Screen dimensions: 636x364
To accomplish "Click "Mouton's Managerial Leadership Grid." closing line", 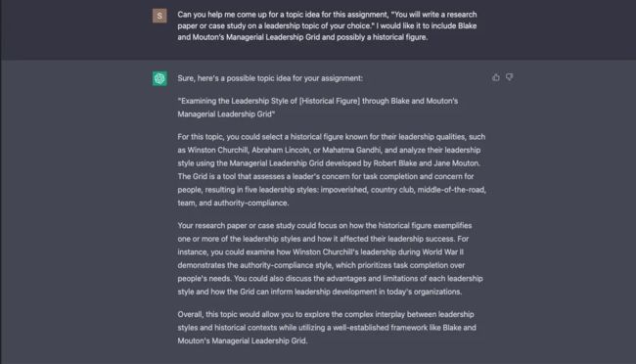I will tap(242, 341).
